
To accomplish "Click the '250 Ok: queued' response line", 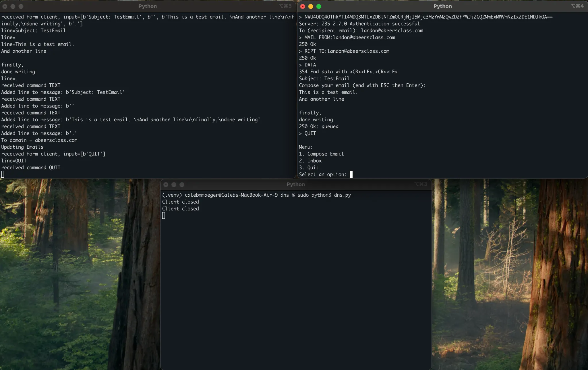I will click(319, 126).
